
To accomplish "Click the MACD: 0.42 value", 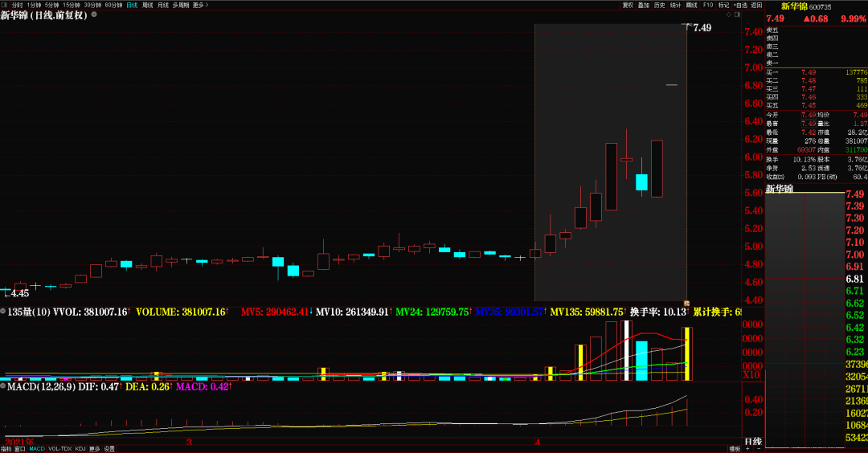I will [202, 386].
